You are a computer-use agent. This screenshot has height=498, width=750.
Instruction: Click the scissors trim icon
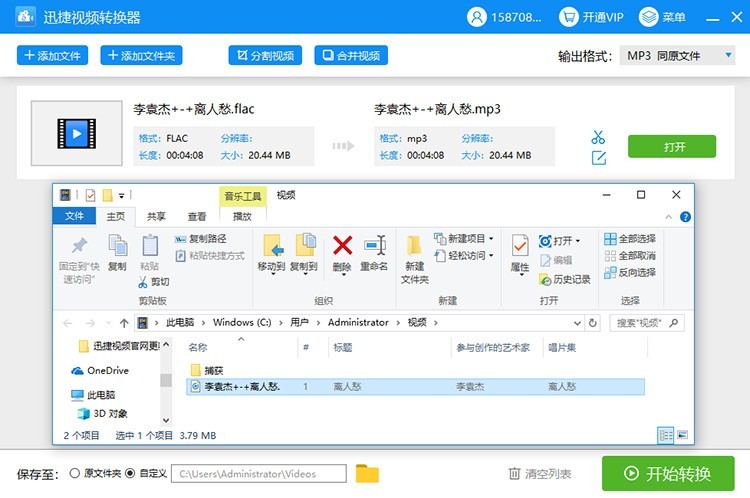(598, 137)
